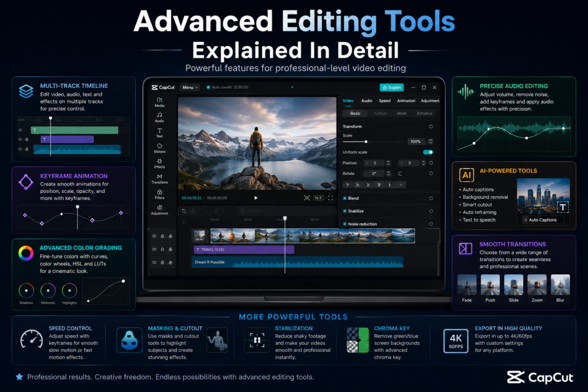This screenshot has width=588, height=392.
Task: Click the Highlights color wheel
Action: click(69, 290)
